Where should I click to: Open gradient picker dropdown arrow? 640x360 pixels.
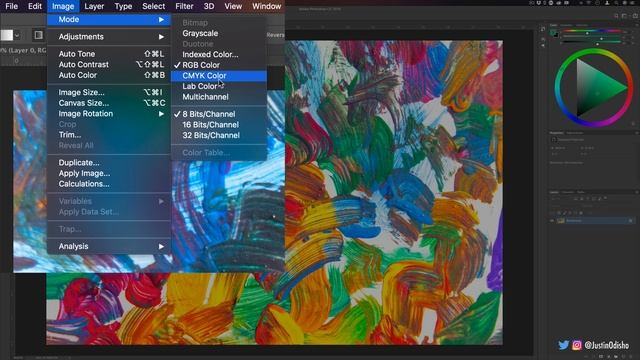pos(17,36)
